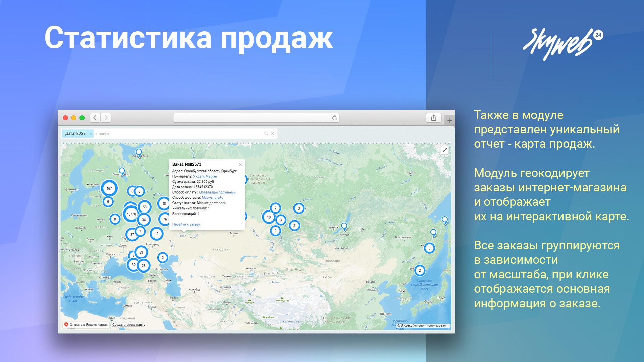
Task: Open the cluster marker labeled 8 near Минск
Action: pos(115,220)
